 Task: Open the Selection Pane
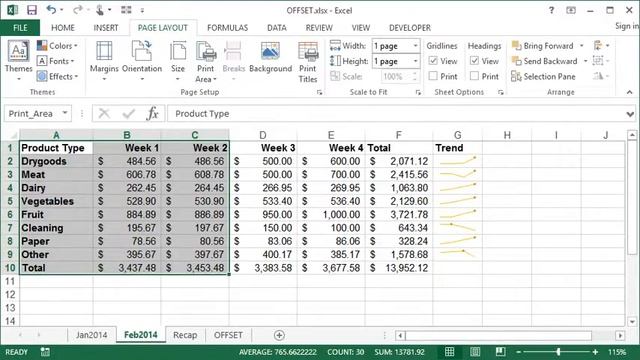(x=543, y=76)
